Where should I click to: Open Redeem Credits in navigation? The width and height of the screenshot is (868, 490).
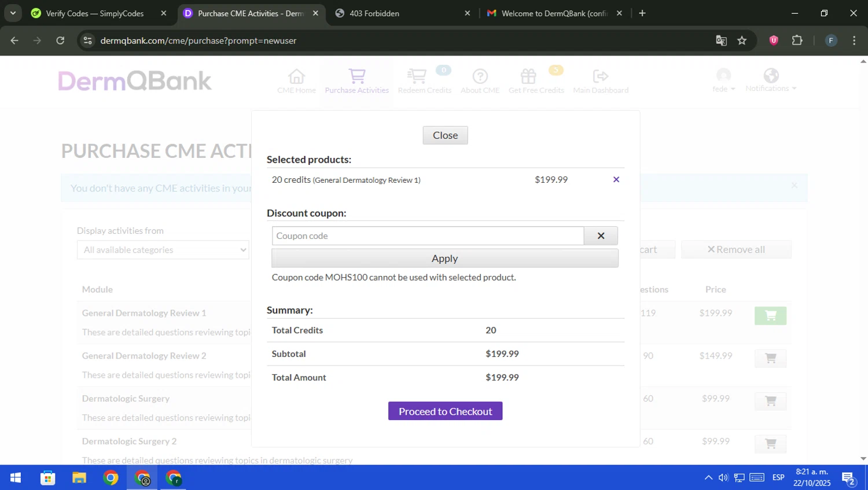(425, 81)
